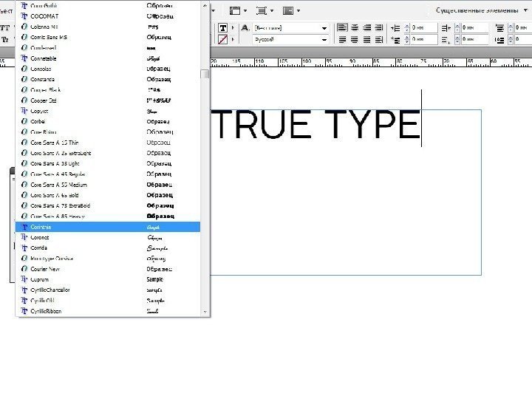This screenshot has height=399, width=532.
Task: Align paragraph text left
Action: click(342, 27)
